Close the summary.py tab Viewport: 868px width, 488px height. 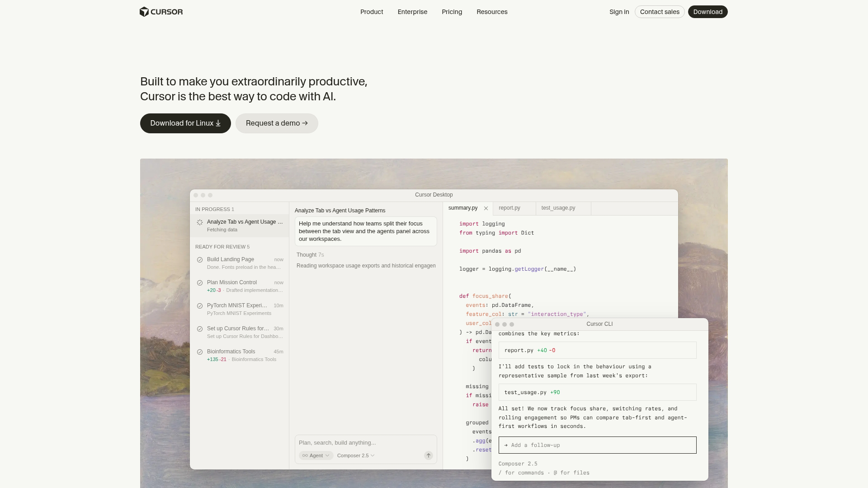click(486, 208)
